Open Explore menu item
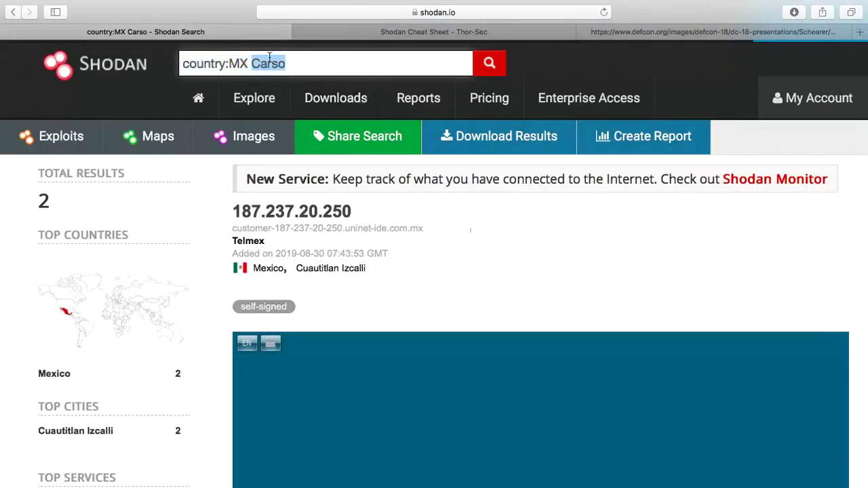This screenshot has width=868, height=488. [254, 98]
